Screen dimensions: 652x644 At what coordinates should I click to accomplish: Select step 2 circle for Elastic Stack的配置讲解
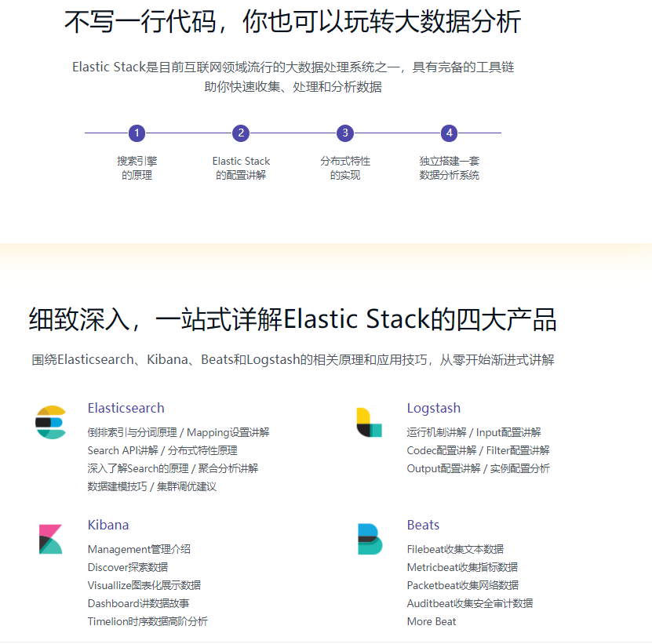(241, 133)
